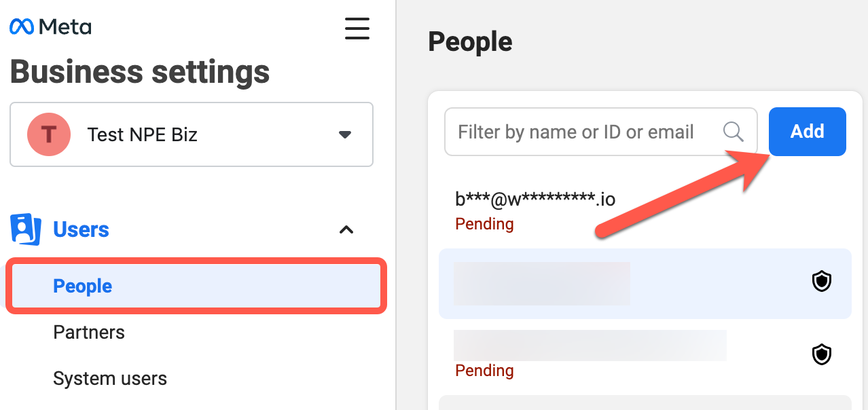868x410 pixels.
Task: Select the b***@w*********.io pending user
Action: [535, 210]
